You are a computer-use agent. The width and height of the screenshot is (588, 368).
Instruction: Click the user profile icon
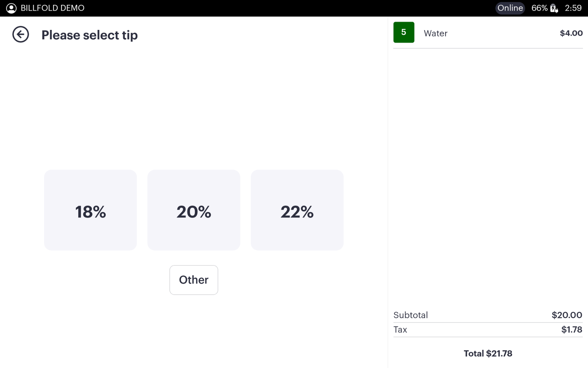(11, 8)
